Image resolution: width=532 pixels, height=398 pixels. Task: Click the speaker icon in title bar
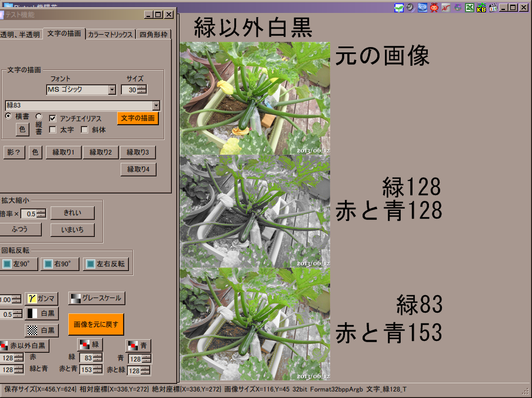(x=411, y=8)
